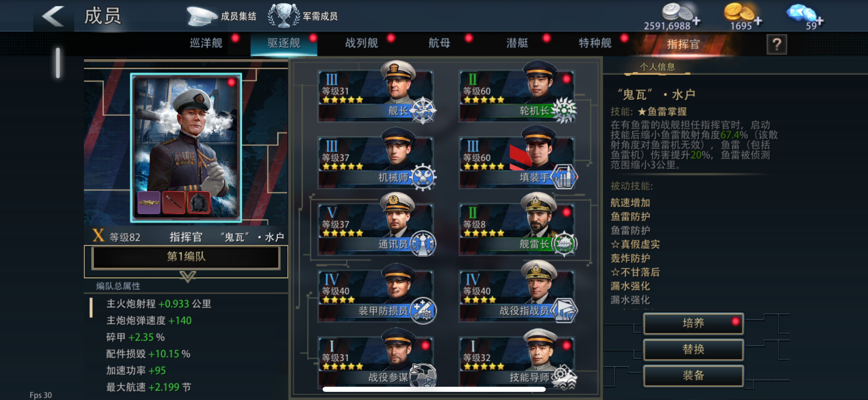Add gold coins with plus icon
868x400 pixels.
click(x=758, y=21)
